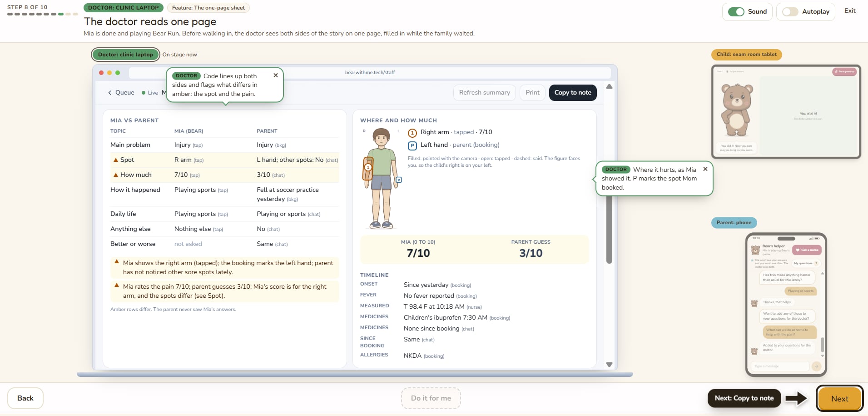Click Children's ibuprofen 7:30 AM entry
The image size is (868, 416).
pyautogui.click(x=457, y=318)
